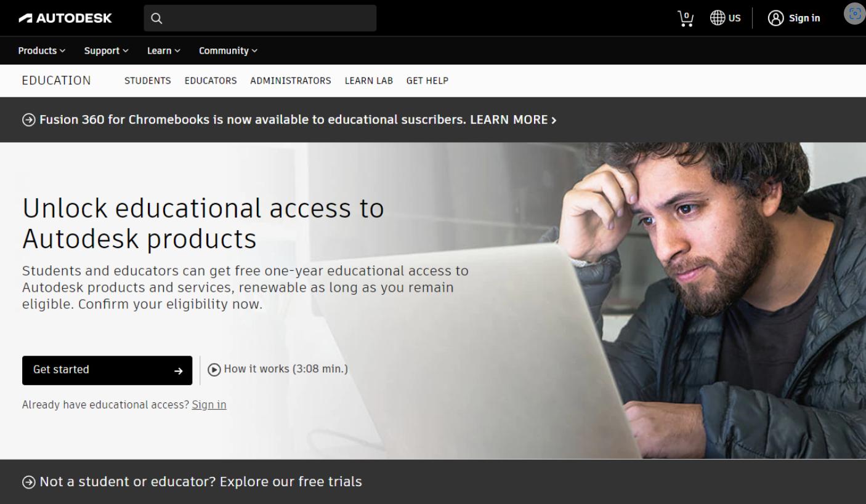866x504 pixels.
Task: Focus the site search field
Action: (260, 18)
